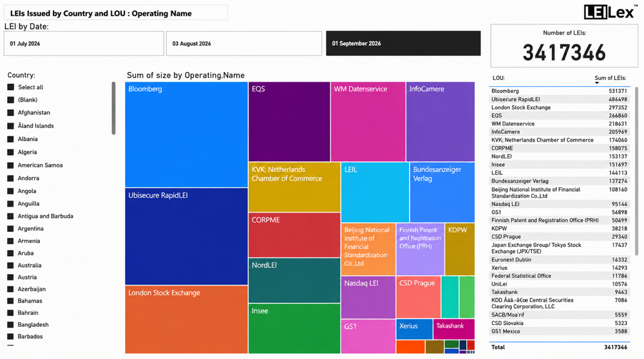Click the Number of LEIs card

(x=564, y=46)
